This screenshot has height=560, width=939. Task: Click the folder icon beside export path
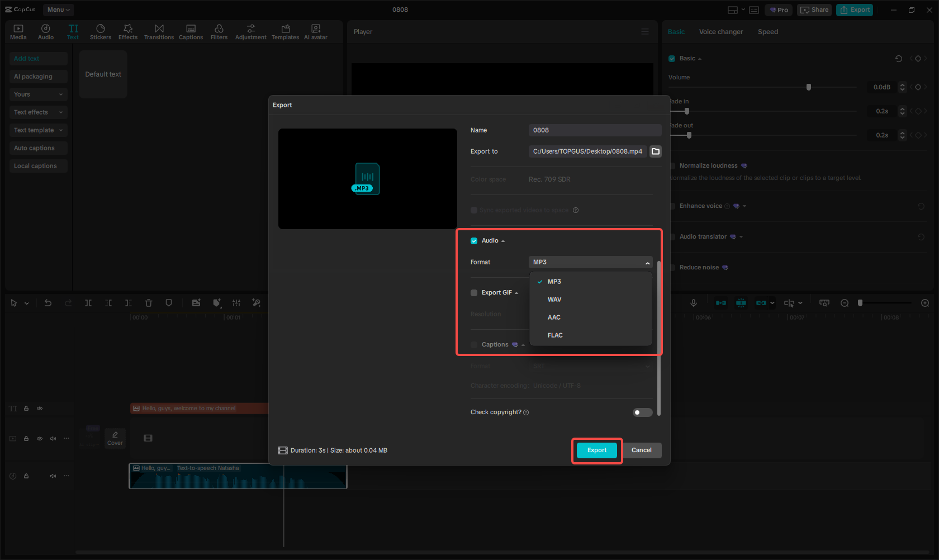click(655, 151)
